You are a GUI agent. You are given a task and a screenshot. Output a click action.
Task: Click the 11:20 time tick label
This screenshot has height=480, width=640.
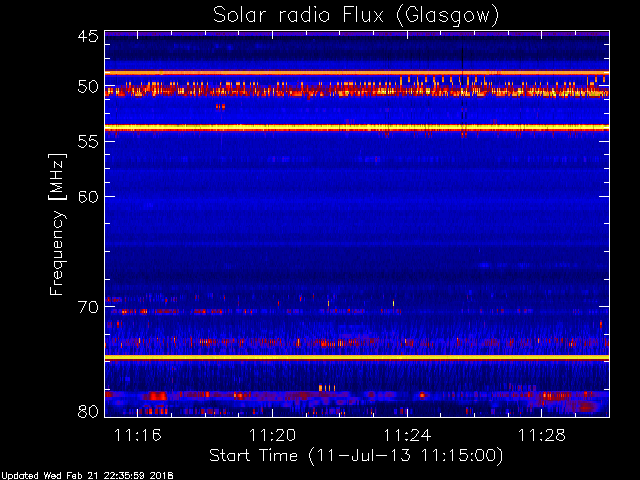[272, 435]
